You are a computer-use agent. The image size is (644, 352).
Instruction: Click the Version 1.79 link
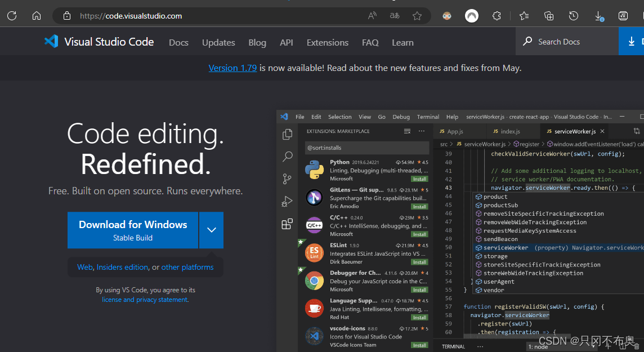tap(232, 68)
